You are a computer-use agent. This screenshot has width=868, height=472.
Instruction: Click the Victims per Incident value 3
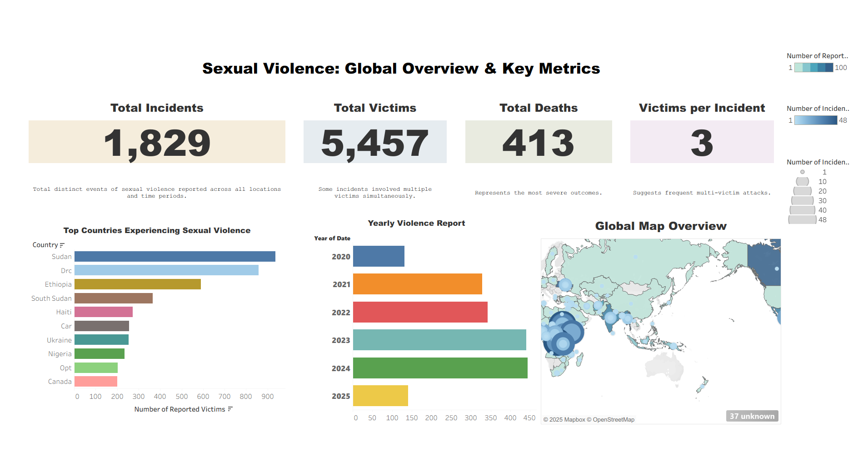pyautogui.click(x=702, y=143)
